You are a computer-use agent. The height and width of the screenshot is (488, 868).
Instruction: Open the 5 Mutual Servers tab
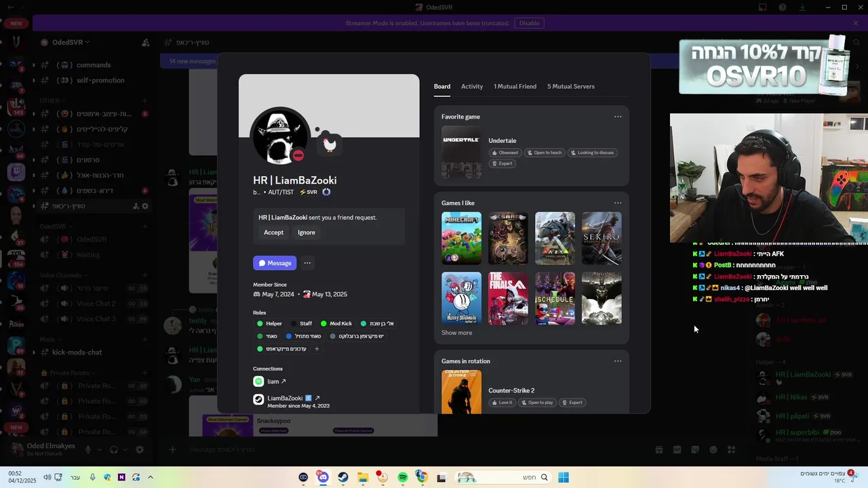pyautogui.click(x=571, y=86)
